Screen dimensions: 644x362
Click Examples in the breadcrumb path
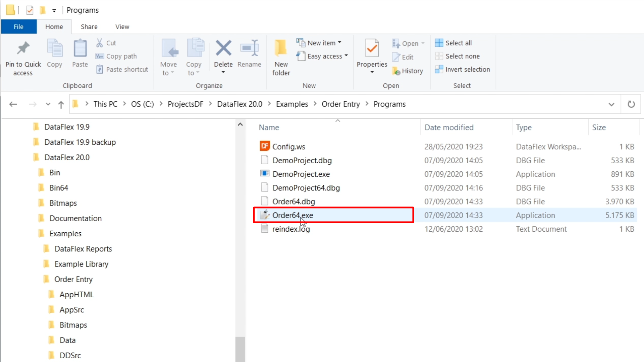point(291,104)
